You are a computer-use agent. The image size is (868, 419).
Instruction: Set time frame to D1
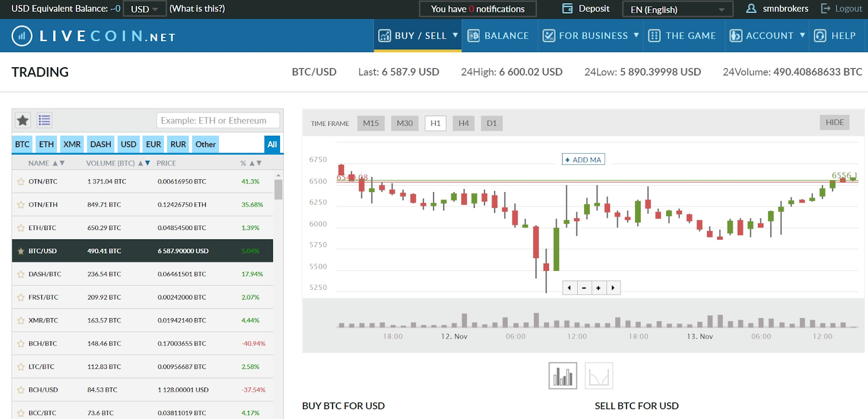coord(492,123)
